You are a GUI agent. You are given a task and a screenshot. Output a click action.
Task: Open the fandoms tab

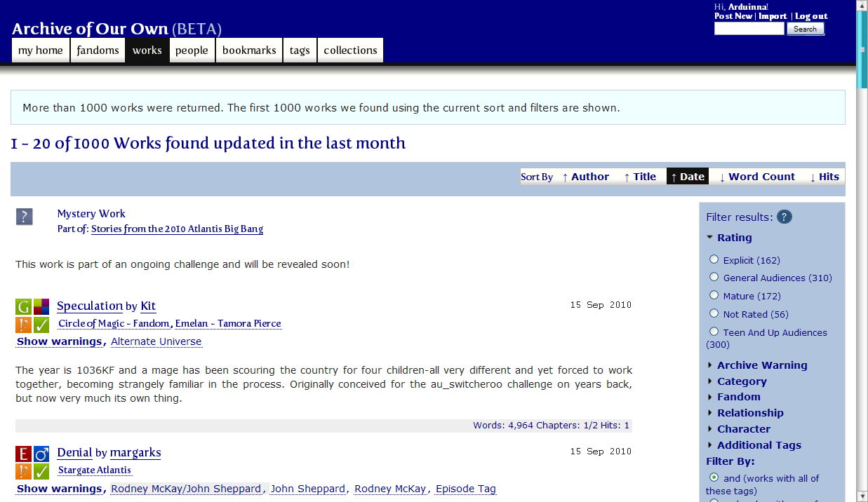[x=98, y=50]
